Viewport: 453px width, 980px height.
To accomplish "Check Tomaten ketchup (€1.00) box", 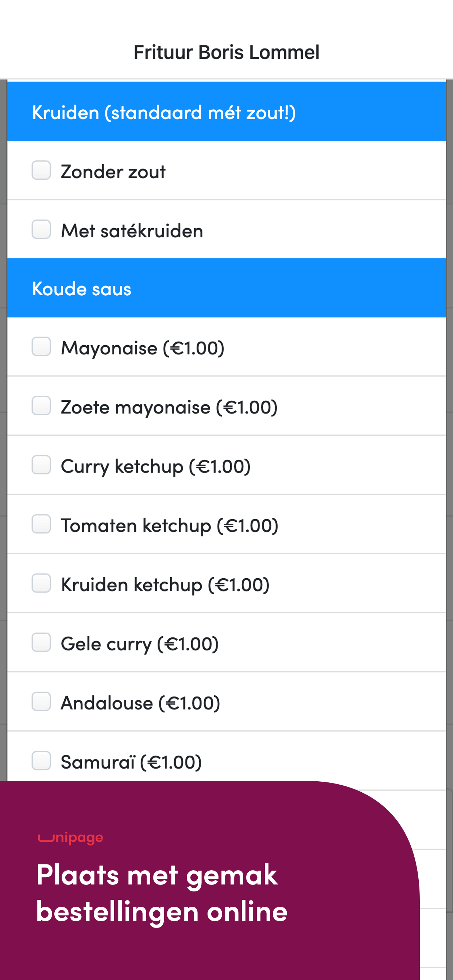I will tap(41, 524).
